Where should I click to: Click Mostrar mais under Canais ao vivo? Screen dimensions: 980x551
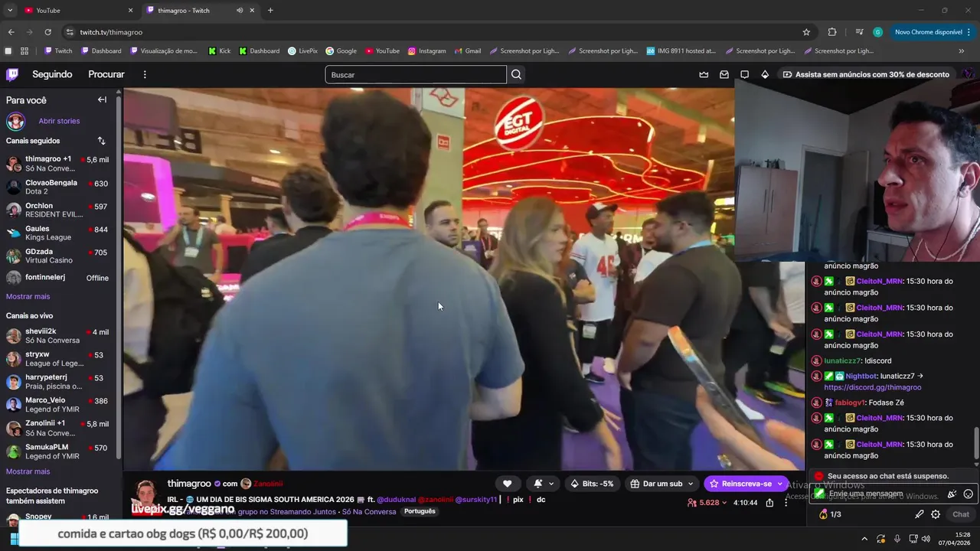pos(28,471)
